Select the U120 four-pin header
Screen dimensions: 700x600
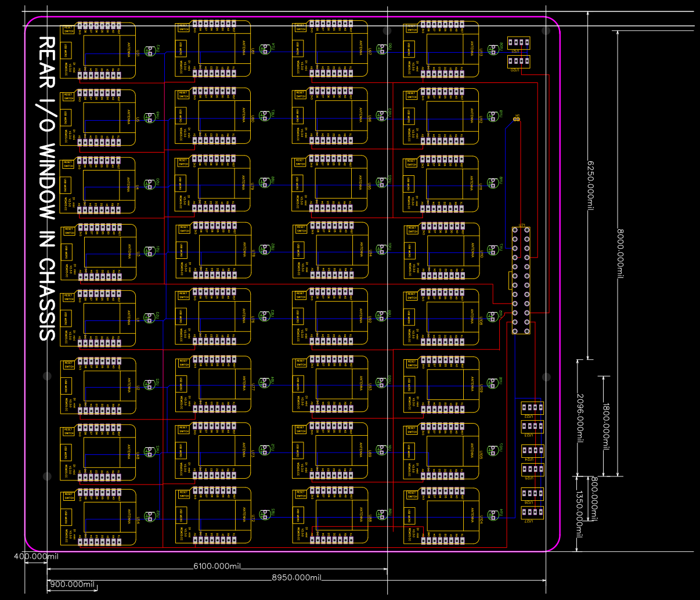[x=519, y=60]
